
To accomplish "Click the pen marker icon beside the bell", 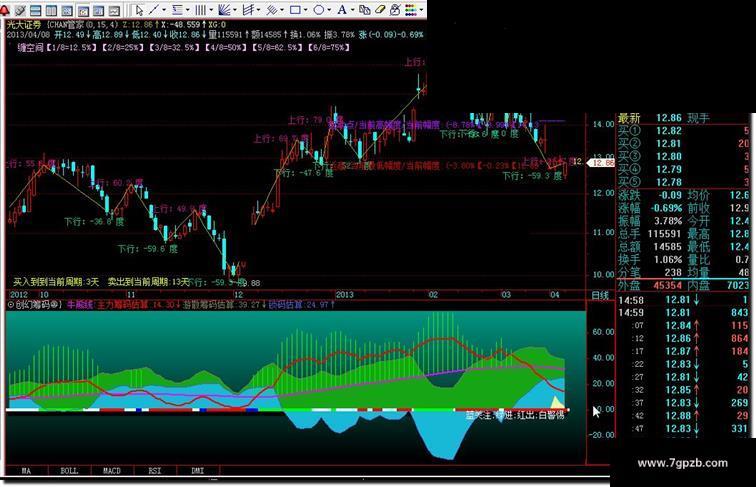I will coord(20,10).
